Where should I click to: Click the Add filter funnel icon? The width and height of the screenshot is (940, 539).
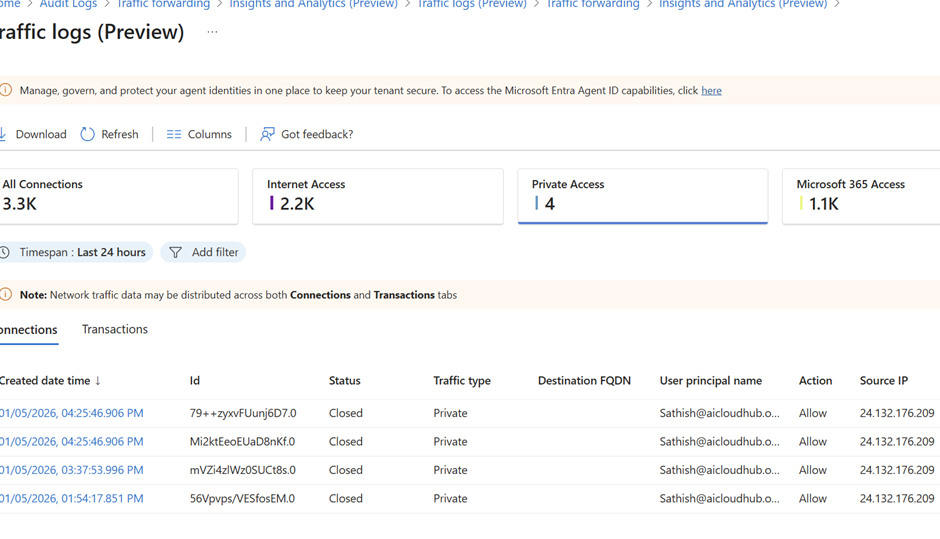click(x=176, y=253)
